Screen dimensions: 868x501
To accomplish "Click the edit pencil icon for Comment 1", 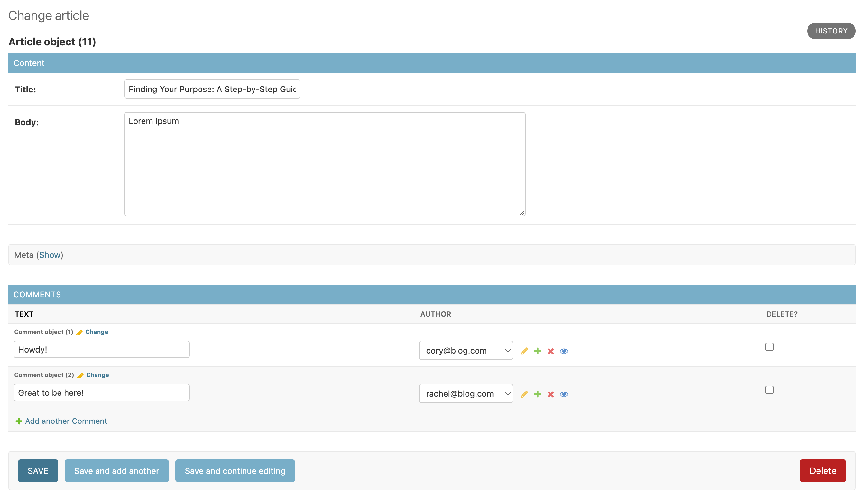I will [x=524, y=351].
